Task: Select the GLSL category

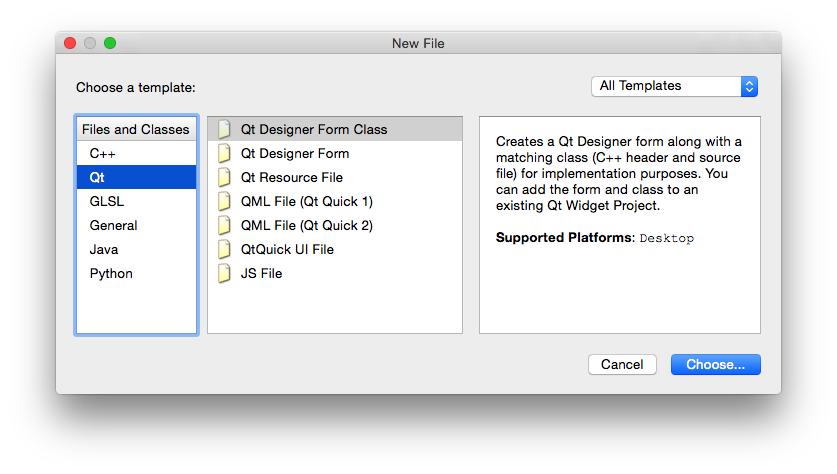Action: (107, 201)
